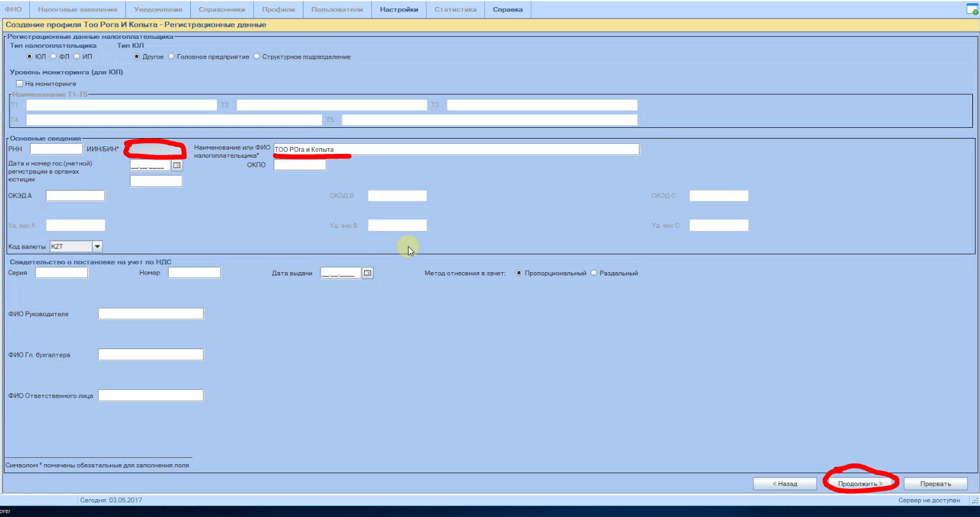Click the top-right window icon with green plus
The height and width of the screenshot is (517, 980).
[972, 9]
